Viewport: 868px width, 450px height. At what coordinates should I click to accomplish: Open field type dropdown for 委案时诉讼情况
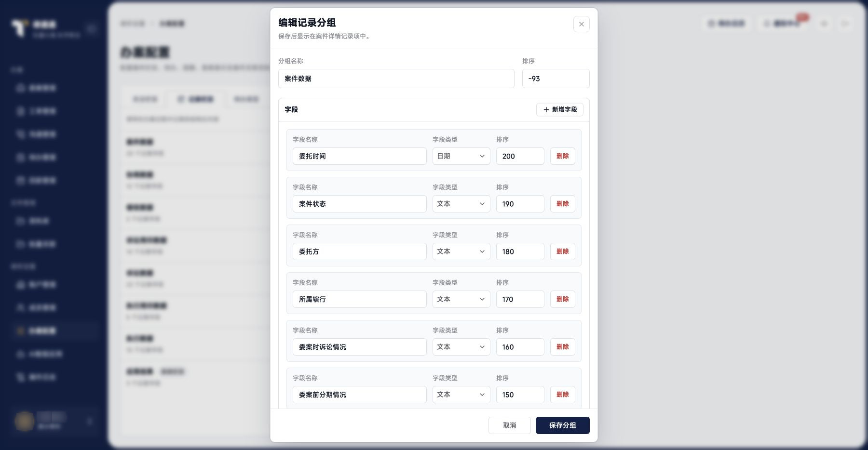pos(461,347)
